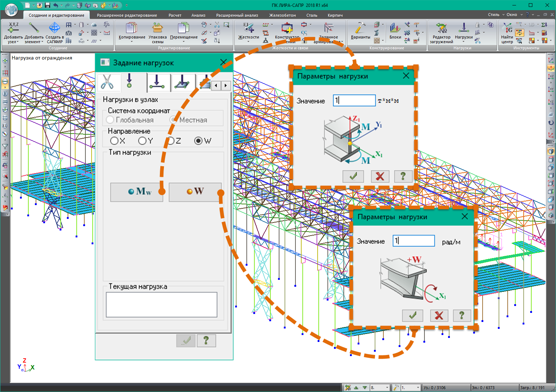Click the Блоки blocks icon
This screenshot has height=392, width=556.
click(x=395, y=28)
